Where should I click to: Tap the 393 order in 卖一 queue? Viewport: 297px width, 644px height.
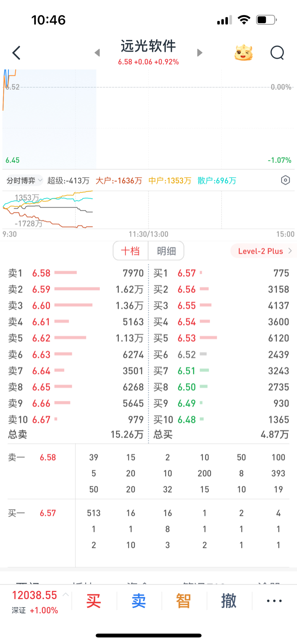(278, 473)
